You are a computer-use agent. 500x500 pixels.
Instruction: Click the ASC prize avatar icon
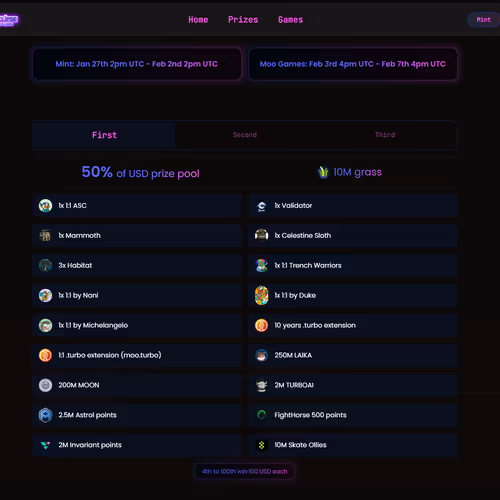point(45,206)
